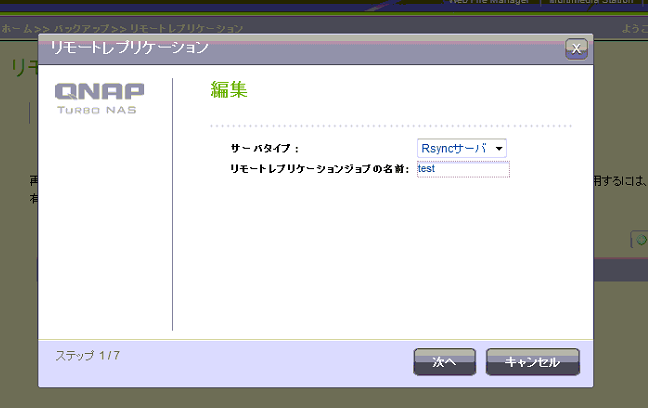The width and height of the screenshot is (648, 408).
Task: Close the リモートレプリケーション dialog with X
Action: pyautogui.click(x=575, y=47)
